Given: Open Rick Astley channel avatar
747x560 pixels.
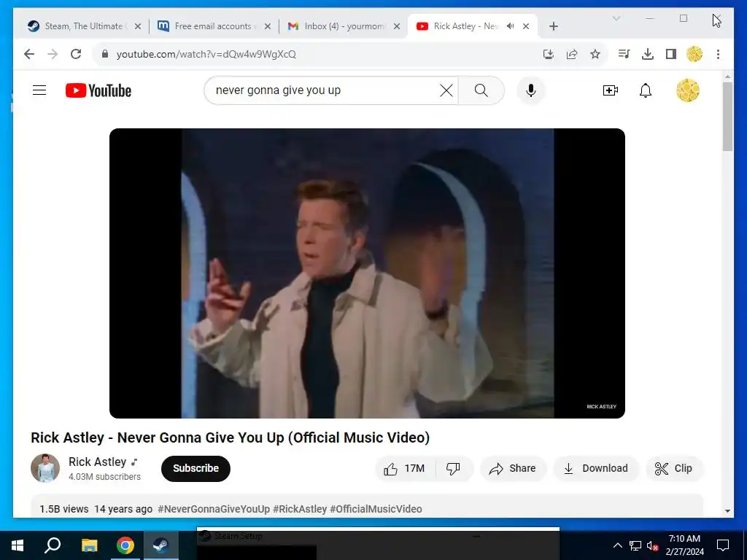Looking at the screenshot, I should (x=45, y=468).
